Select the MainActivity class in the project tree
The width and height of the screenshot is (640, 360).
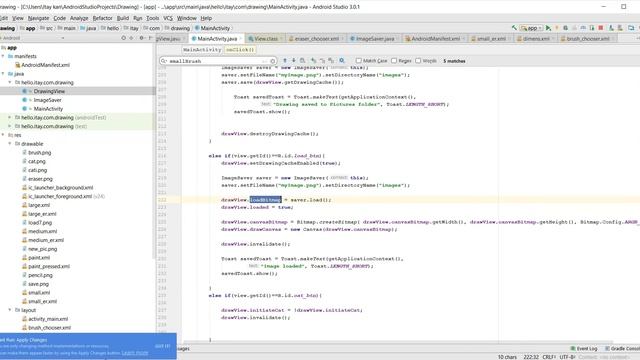[x=48, y=109]
